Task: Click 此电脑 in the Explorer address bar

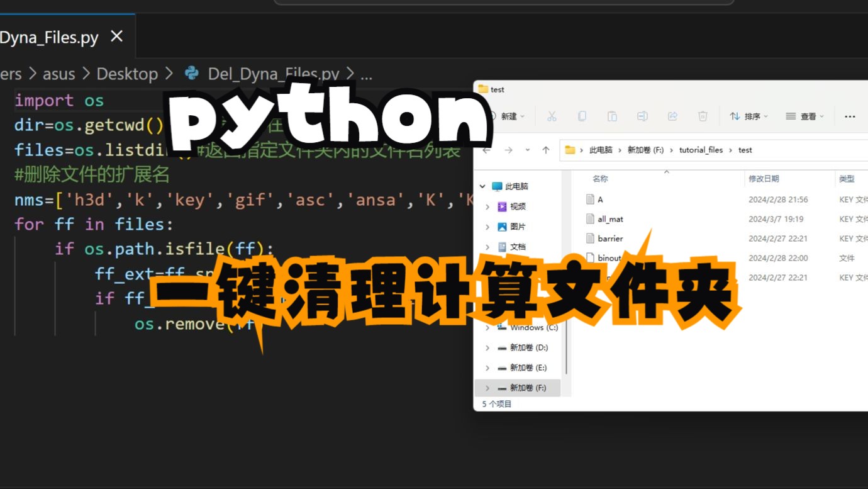Action: tap(600, 150)
